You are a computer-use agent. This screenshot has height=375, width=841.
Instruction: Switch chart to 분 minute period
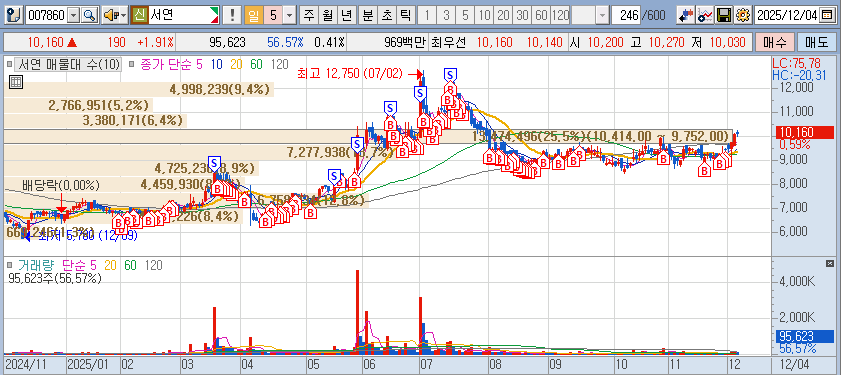click(367, 15)
